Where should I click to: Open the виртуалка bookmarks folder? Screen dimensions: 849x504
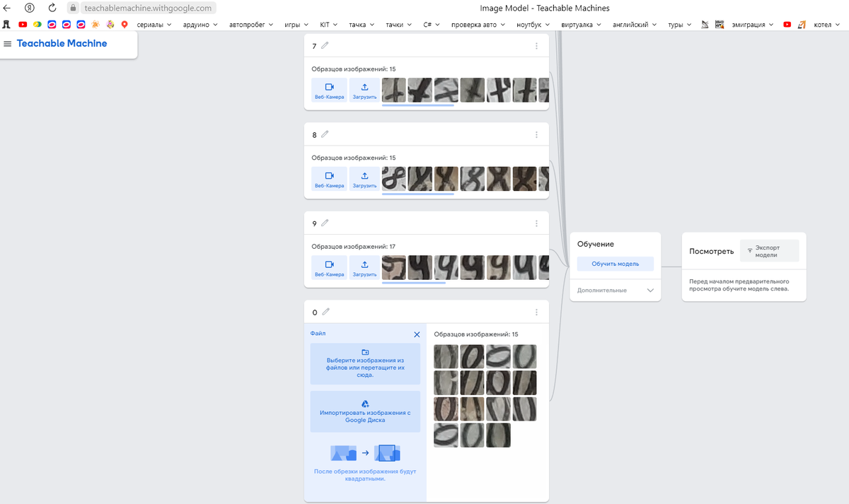[x=581, y=24]
